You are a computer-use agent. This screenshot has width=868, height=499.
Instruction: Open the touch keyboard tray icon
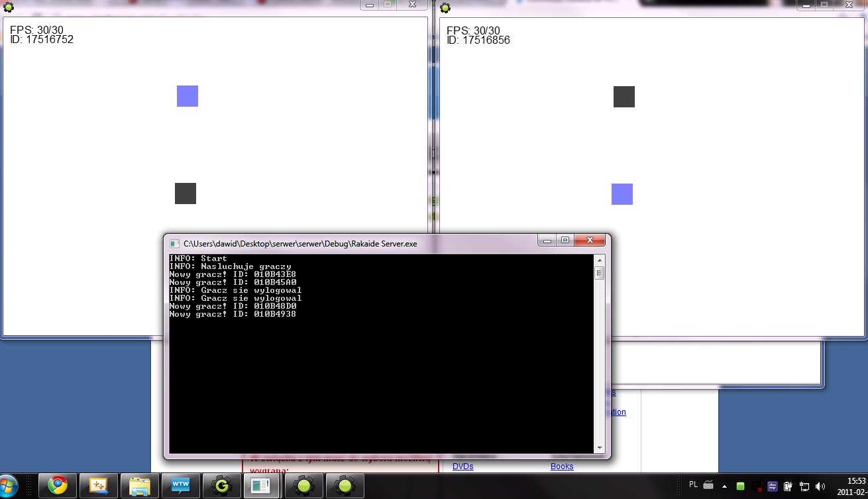708,485
